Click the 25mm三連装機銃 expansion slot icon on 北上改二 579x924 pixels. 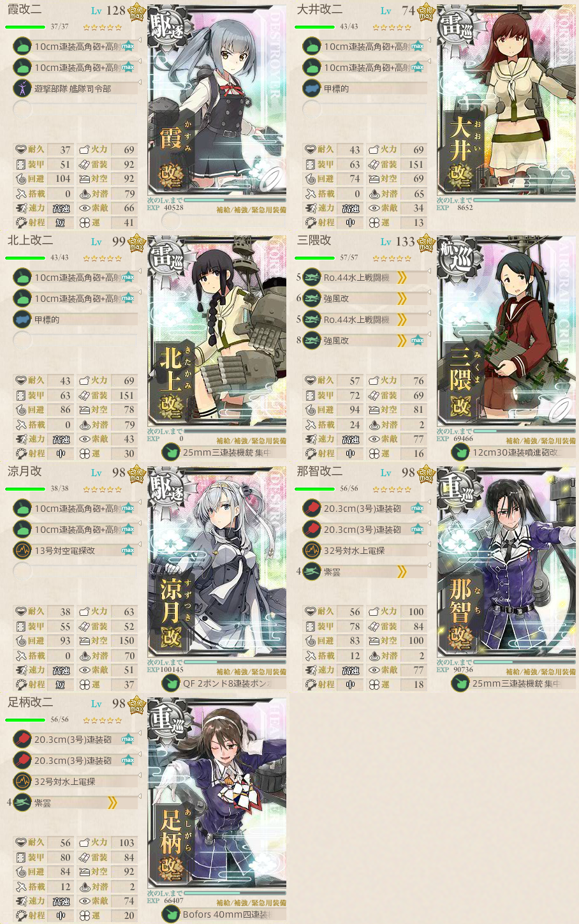pyautogui.click(x=170, y=452)
